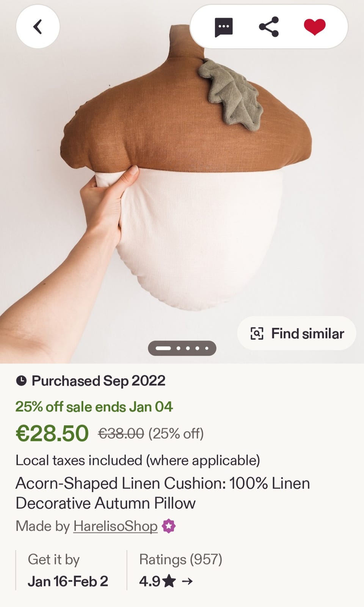This screenshot has width=364, height=607.
Task: Tap the Purchased Sep 2022 clock icon
Action: coord(21,381)
